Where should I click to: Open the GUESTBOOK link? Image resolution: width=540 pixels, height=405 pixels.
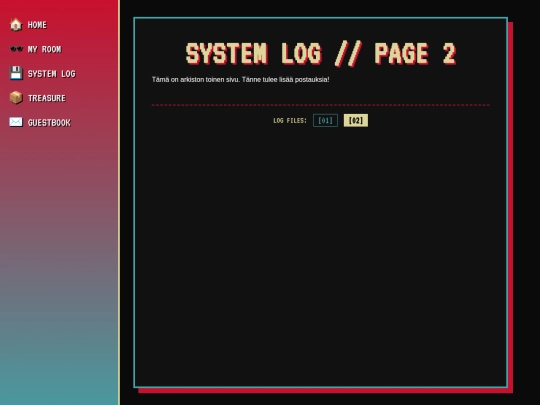coord(49,123)
